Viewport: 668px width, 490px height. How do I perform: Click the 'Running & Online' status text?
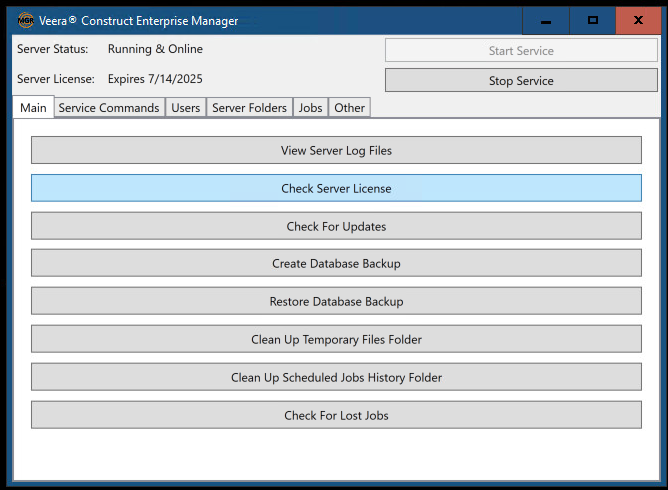[155, 49]
